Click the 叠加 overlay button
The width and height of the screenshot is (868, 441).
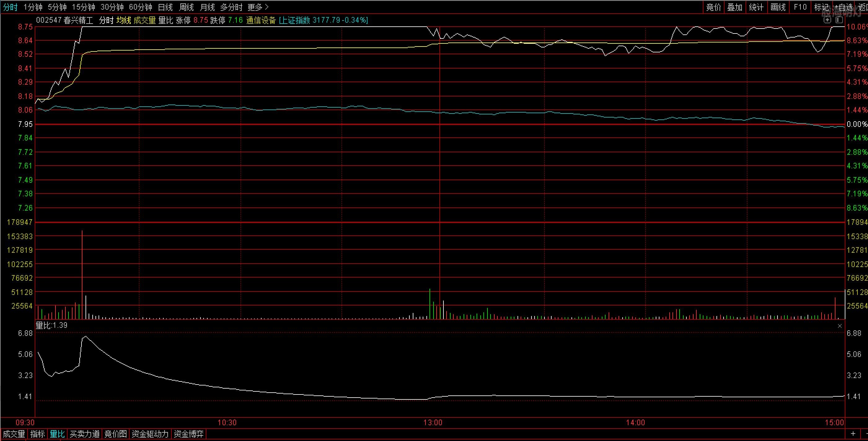[x=735, y=7]
